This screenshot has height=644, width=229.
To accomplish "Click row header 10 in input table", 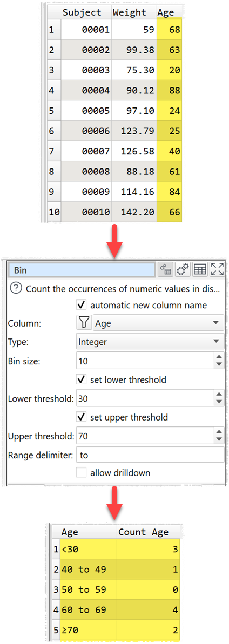I will [54, 212].
